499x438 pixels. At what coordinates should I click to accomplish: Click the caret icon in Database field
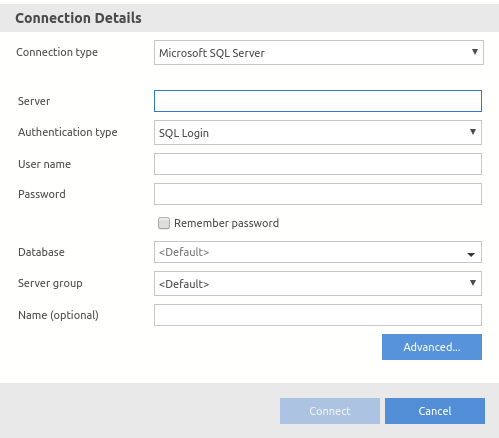point(471,255)
